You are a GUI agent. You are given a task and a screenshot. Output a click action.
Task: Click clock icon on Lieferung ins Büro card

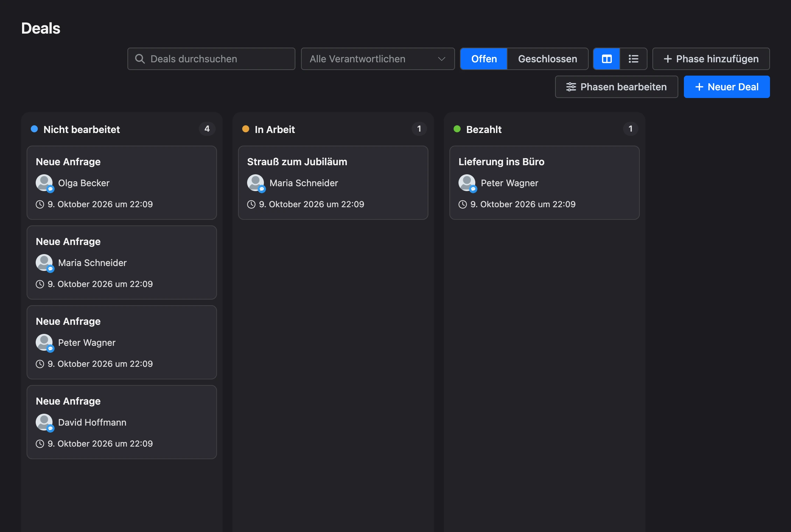point(463,204)
